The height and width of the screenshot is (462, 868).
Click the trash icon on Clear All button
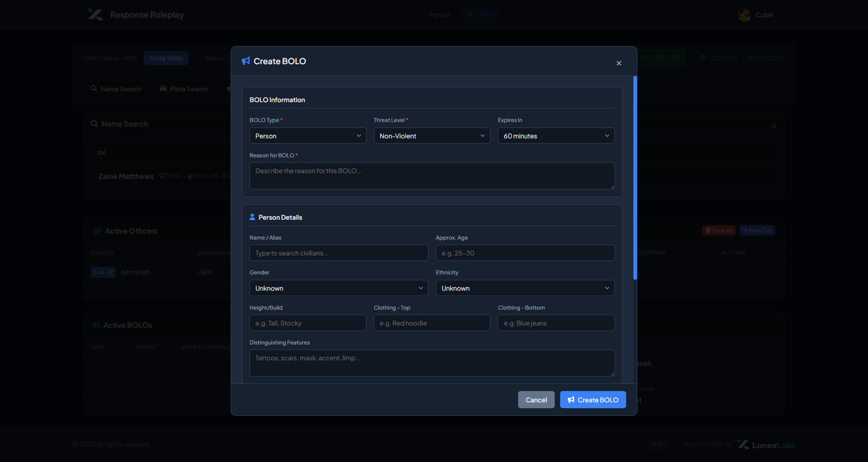click(708, 231)
